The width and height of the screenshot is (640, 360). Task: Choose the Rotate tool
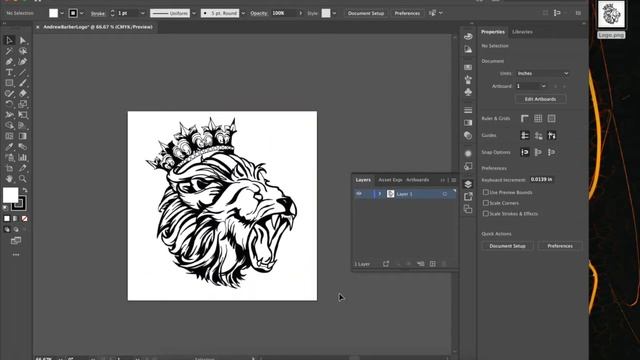click(x=9, y=104)
